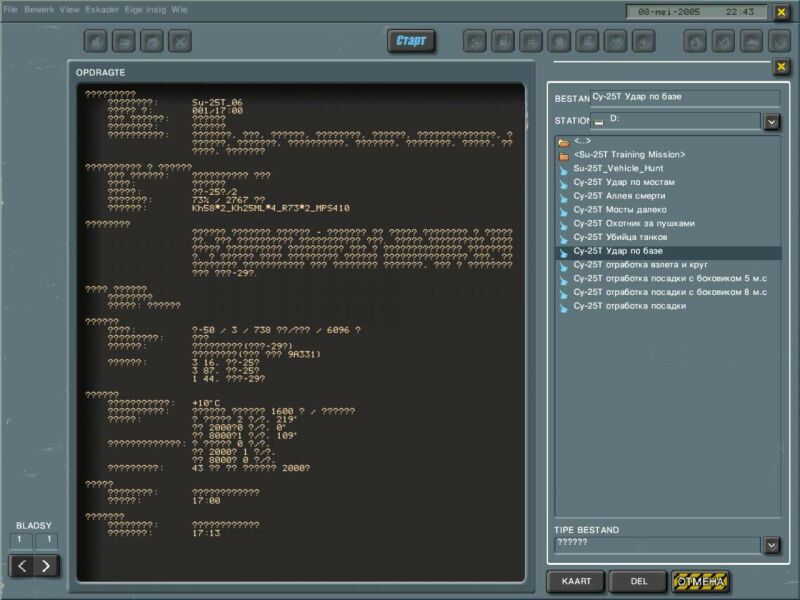Click the second BLADSY page number box
This screenshot has width=800, height=600.
click(x=47, y=540)
